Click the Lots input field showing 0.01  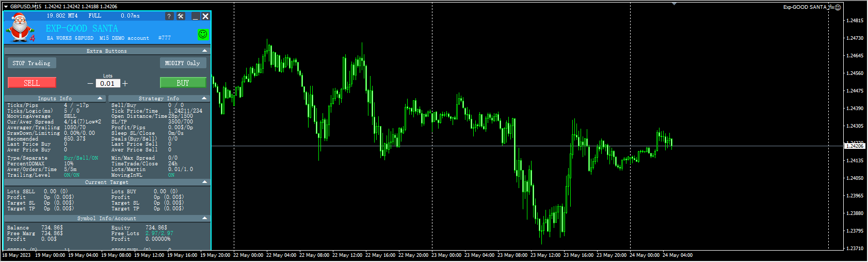pyautogui.click(x=108, y=83)
